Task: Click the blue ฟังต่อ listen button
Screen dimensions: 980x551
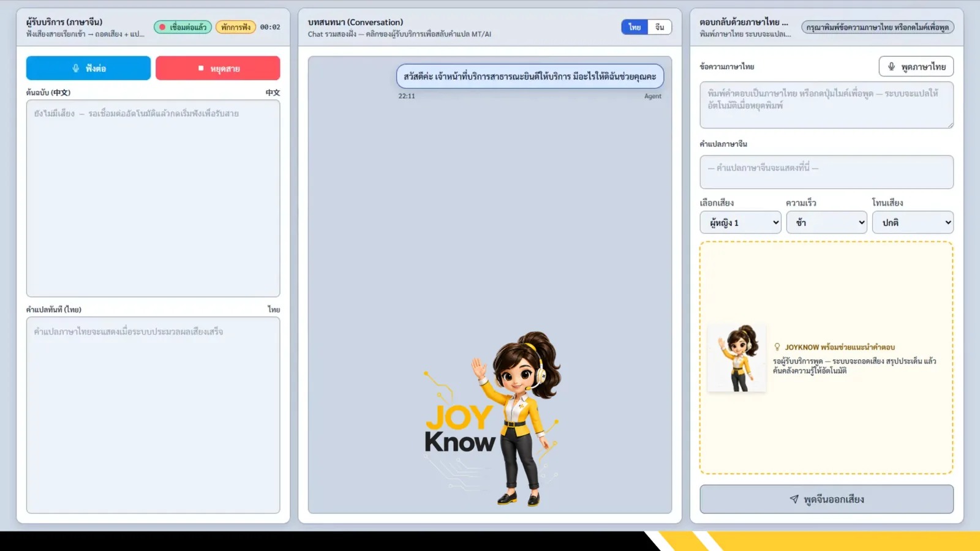Action: point(88,68)
